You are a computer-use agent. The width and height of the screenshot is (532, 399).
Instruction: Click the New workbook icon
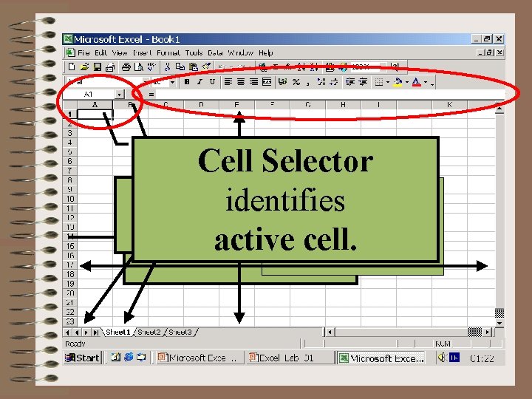pos(72,66)
